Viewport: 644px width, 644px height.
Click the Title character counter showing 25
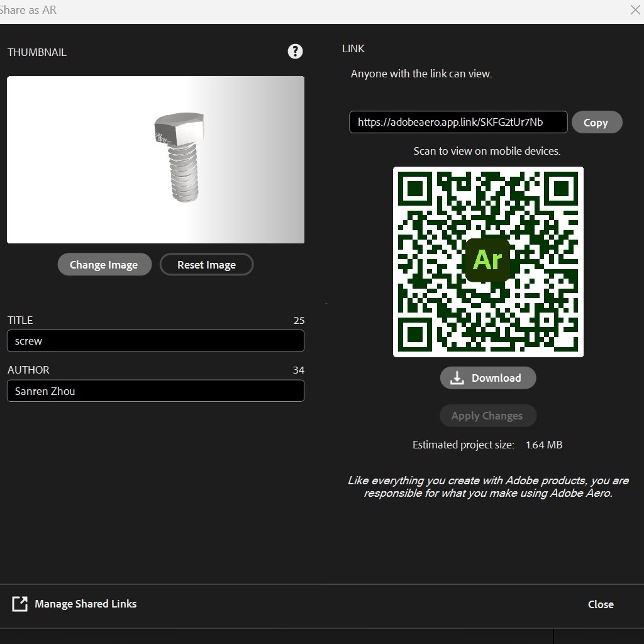(299, 320)
